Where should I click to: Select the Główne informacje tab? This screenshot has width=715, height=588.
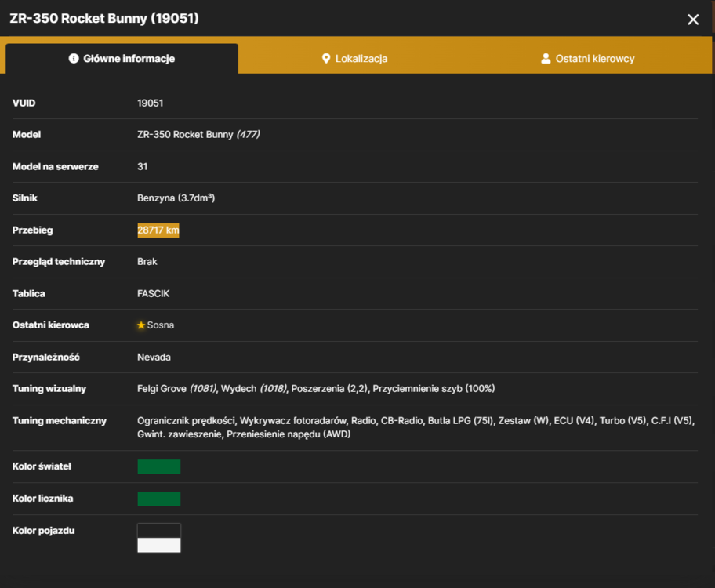pyautogui.click(x=122, y=58)
